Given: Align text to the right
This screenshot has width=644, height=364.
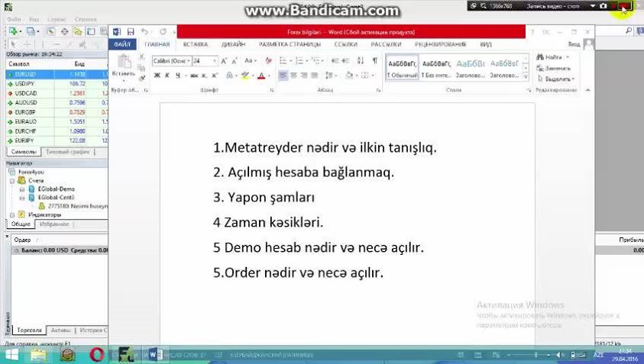Looking at the screenshot, I should click(x=304, y=76).
